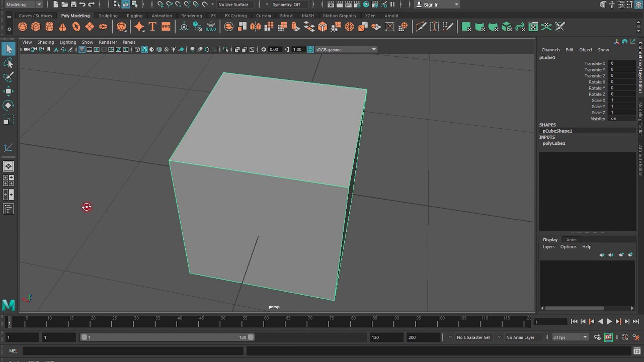The height and width of the screenshot is (362, 644).
Task: Create a polygon disc from the shelf
Action: [103, 27]
